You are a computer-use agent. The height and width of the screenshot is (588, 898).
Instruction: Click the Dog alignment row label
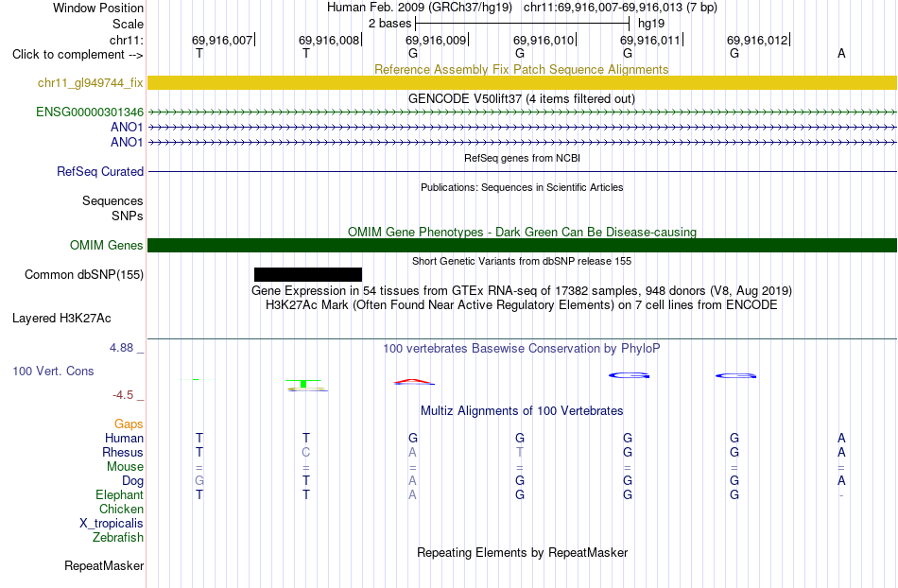pyautogui.click(x=132, y=481)
